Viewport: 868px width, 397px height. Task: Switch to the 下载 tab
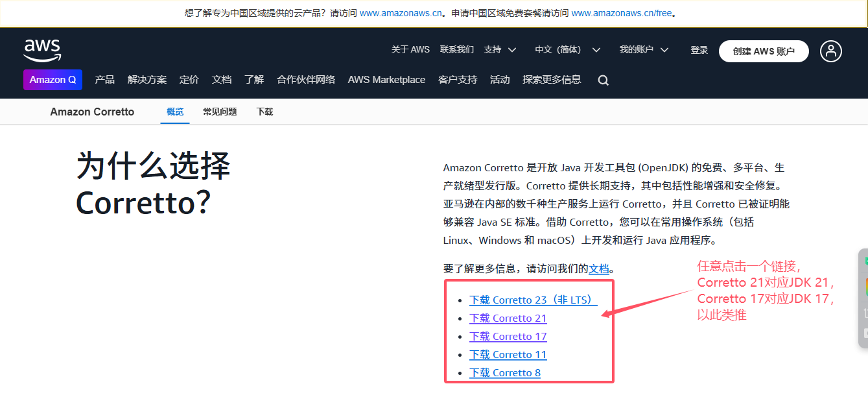point(264,112)
